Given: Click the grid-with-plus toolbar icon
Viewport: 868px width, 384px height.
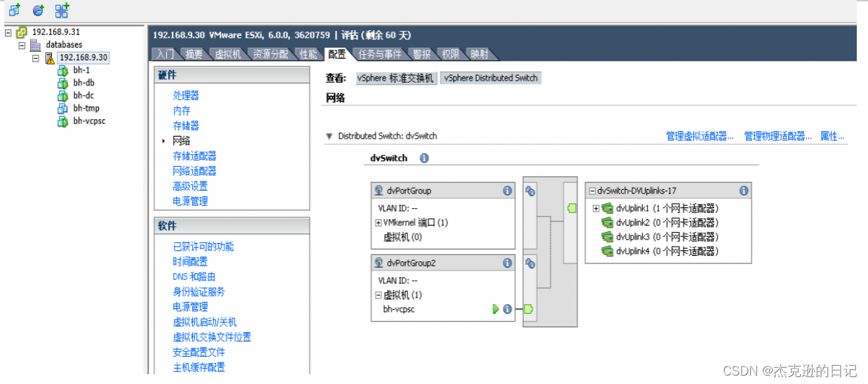Looking at the screenshot, I should coord(62,10).
